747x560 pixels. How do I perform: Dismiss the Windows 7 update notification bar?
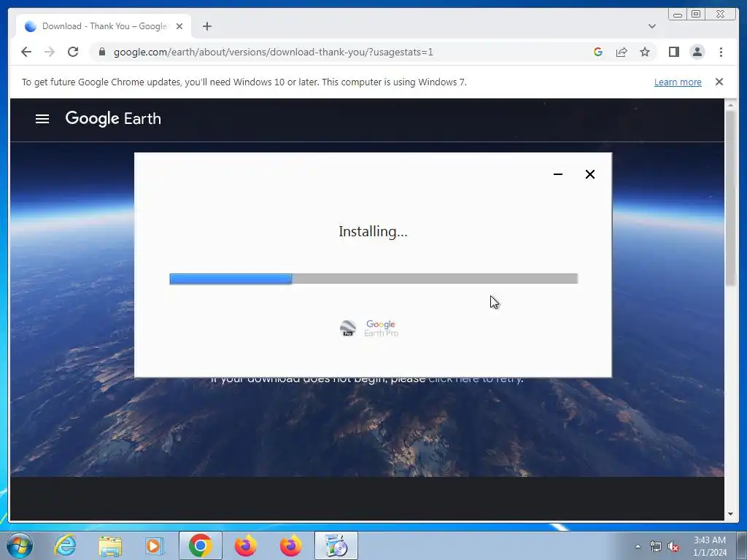[x=719, y=82]
